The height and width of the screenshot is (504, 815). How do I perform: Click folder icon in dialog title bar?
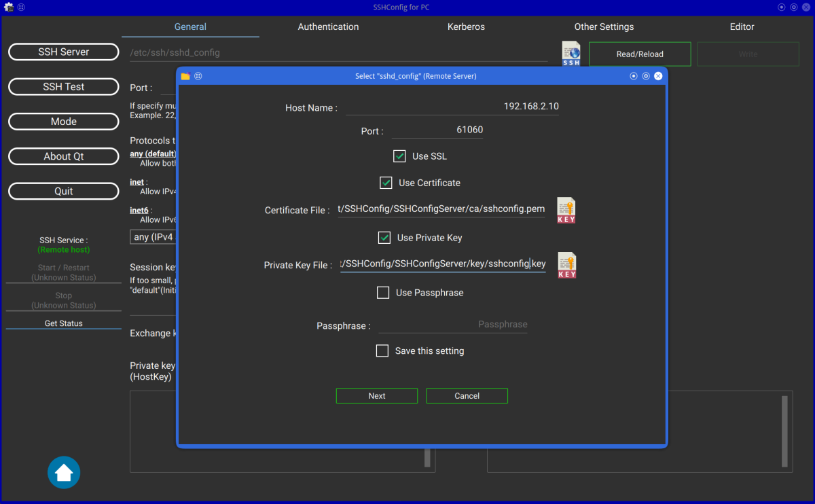[185, 76]
